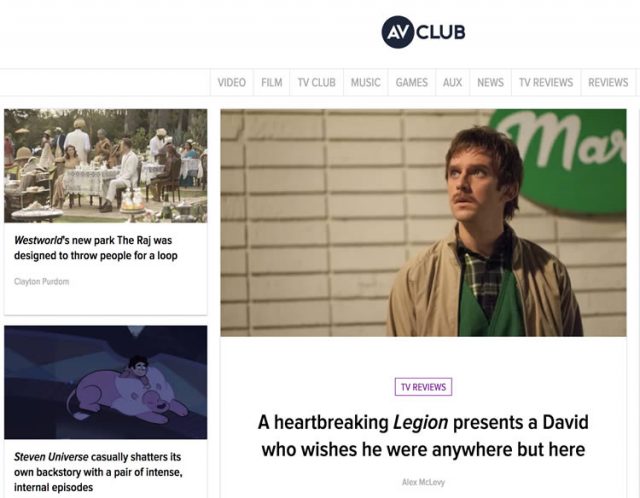The height and width of the screenshot is (498, 640).
Task: Select AUX in the navigation bar
Action: [x=453, y=82]
